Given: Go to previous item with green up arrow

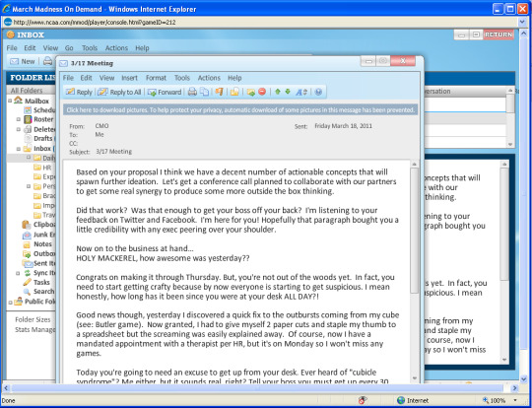Looking at the screenshot, I should pyautogui.click(x=278, y=92).
